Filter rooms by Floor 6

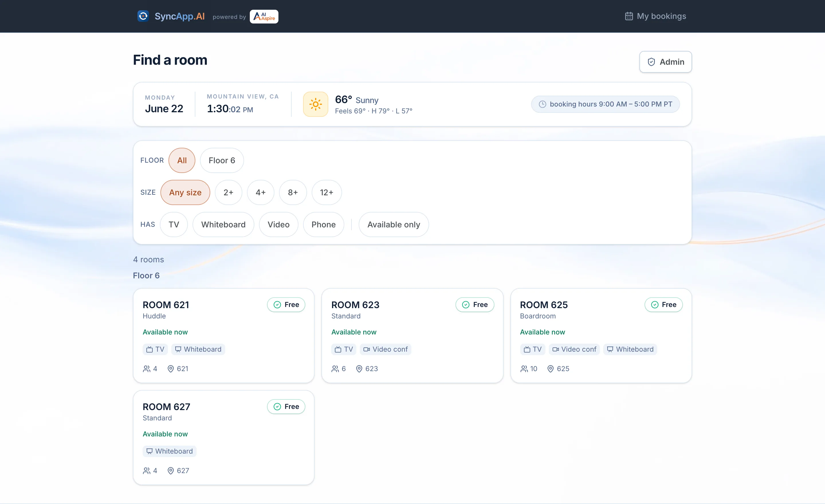(222, 160)
